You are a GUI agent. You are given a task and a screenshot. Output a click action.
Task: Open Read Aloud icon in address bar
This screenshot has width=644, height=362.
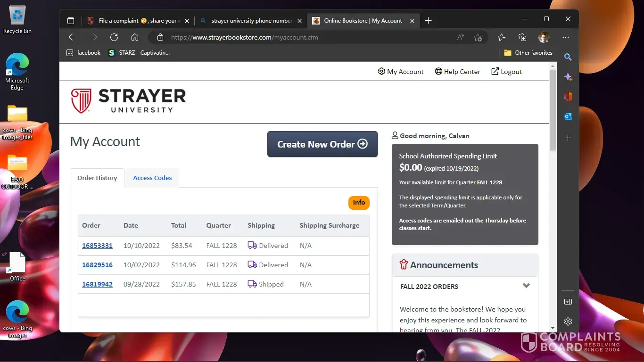461,37
